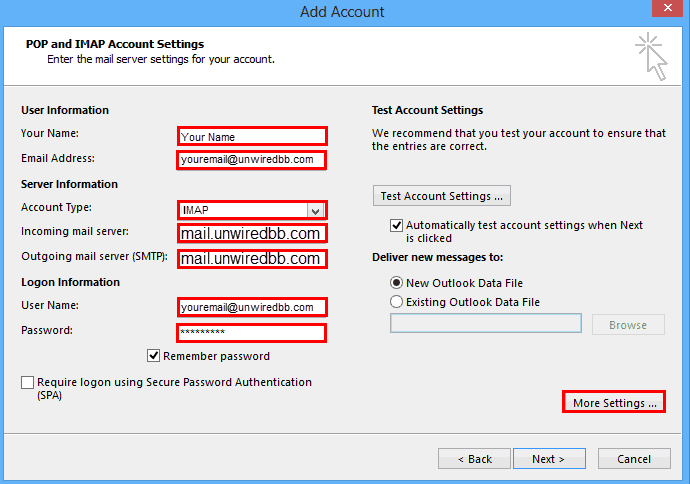
Task: Select the Incoming mail server field
Action: [252, 234]
